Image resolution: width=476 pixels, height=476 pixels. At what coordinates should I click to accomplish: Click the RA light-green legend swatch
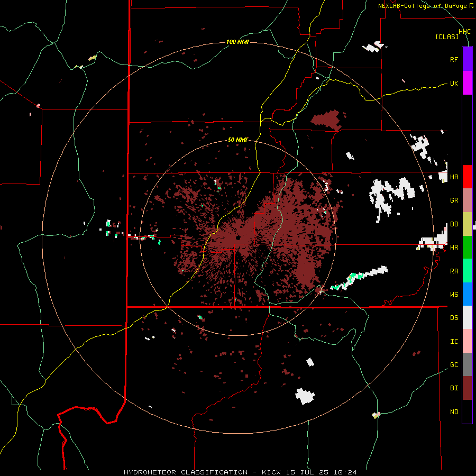pos(467,271)
